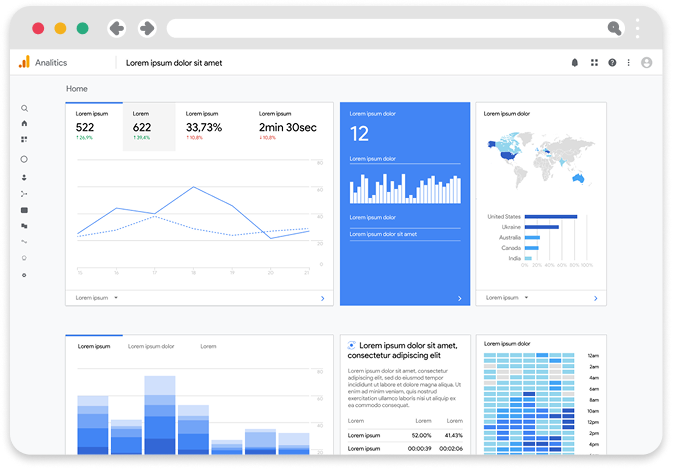Image resolution: width=673 pixels, height=469 pixels.
Task: Switch to bar chart Lorem ipsum tab
Action: [94, 346]
